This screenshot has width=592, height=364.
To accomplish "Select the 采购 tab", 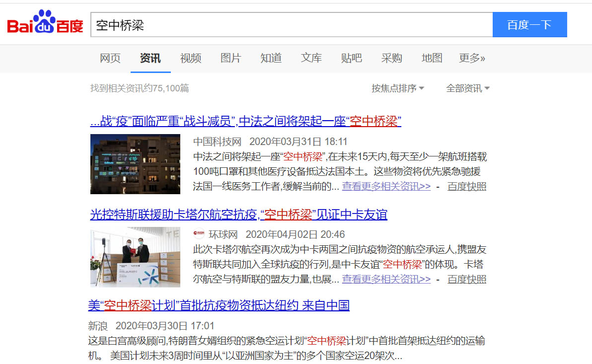I will 391,58.
